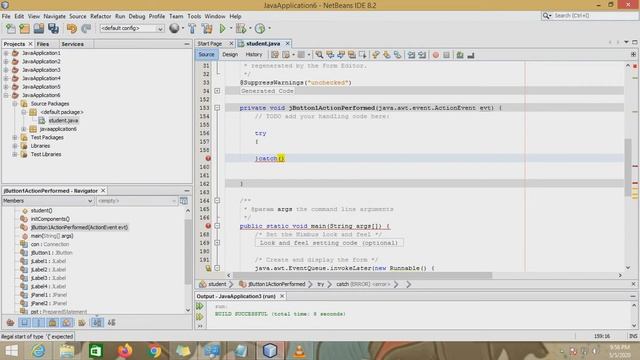
Task: Click the Debug Project icon
Action: click(241, 28)
